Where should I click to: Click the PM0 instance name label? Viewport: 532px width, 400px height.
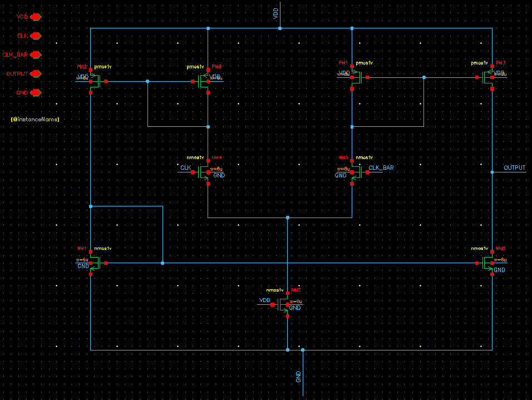click(216, 67)
